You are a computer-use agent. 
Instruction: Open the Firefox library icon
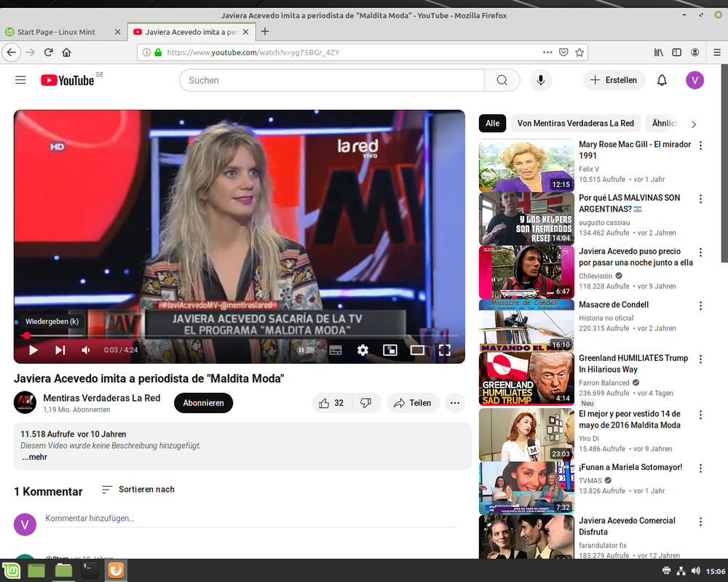tap(658, 52)
